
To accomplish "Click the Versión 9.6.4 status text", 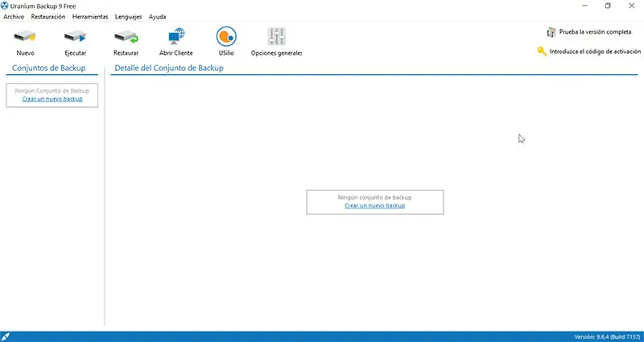I will (x=608, y=336).
